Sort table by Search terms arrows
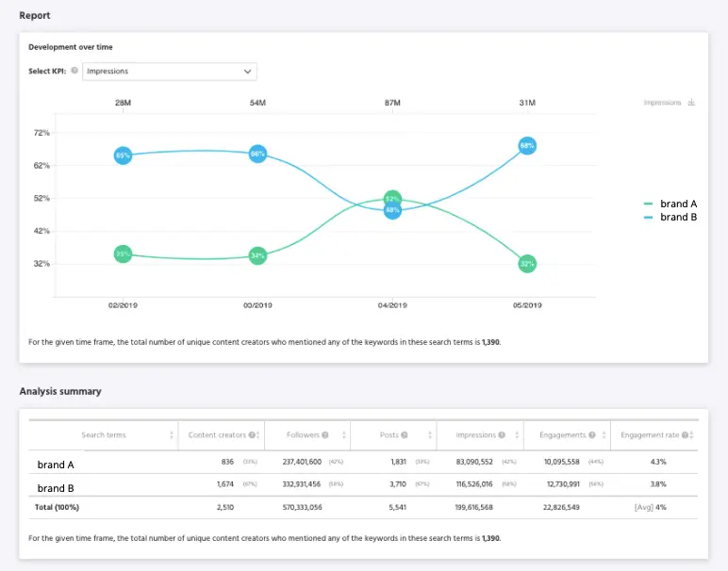The image size is (728, 571). point(172,434)
